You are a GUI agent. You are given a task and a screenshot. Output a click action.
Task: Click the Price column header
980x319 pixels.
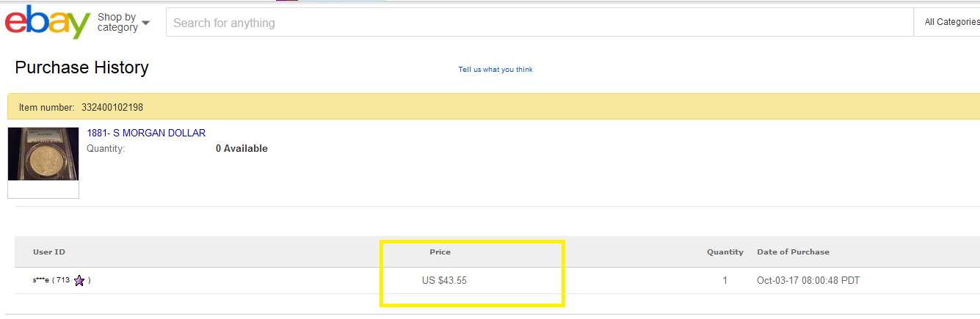[440, 252]
